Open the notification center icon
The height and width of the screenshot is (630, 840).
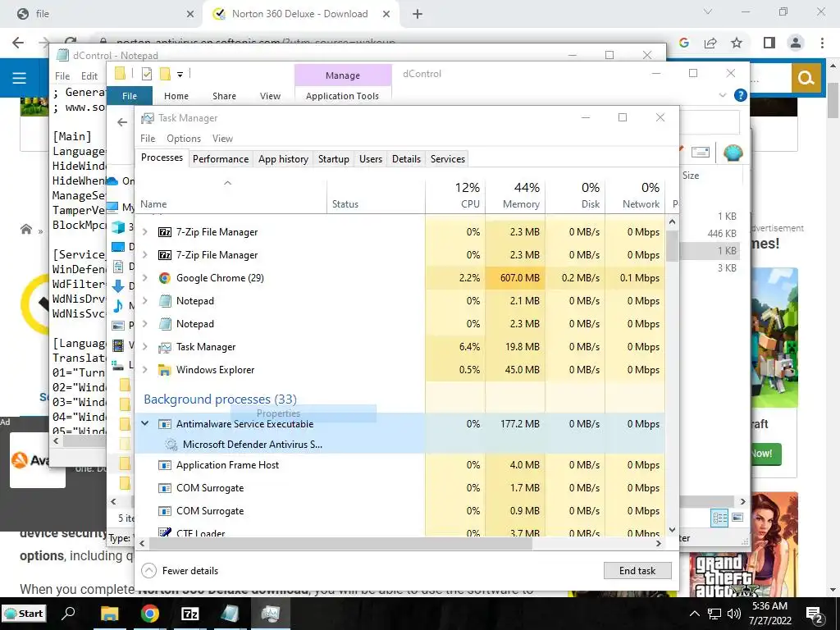click(815, 614)
